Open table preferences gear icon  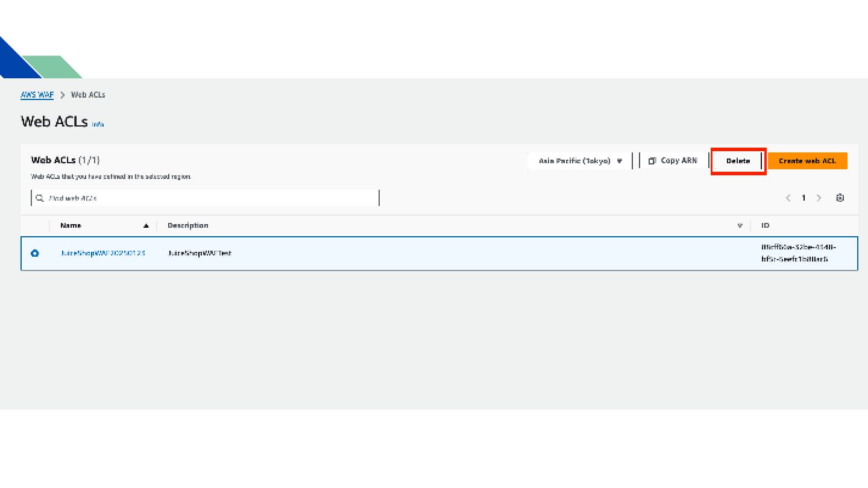point(840,198)
